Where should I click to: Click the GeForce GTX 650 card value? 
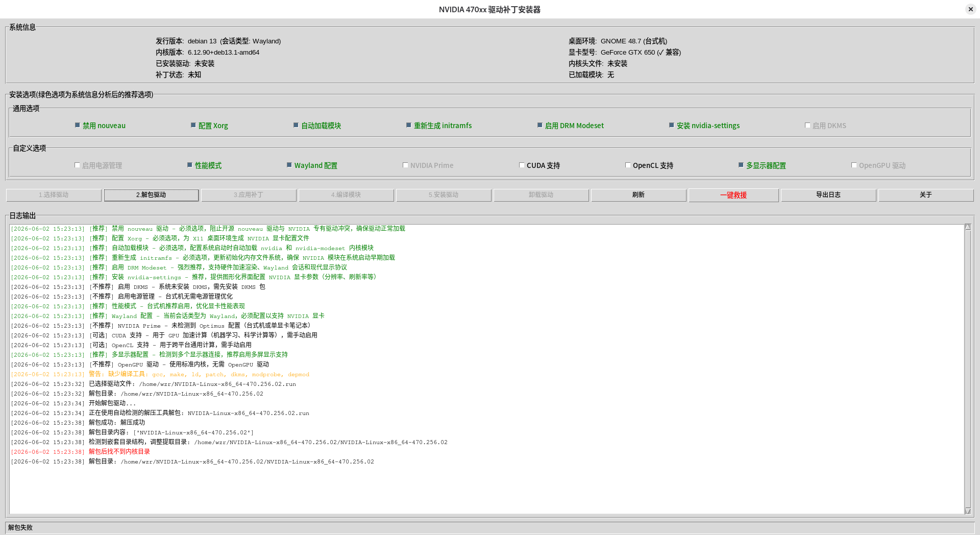(641, 52)
